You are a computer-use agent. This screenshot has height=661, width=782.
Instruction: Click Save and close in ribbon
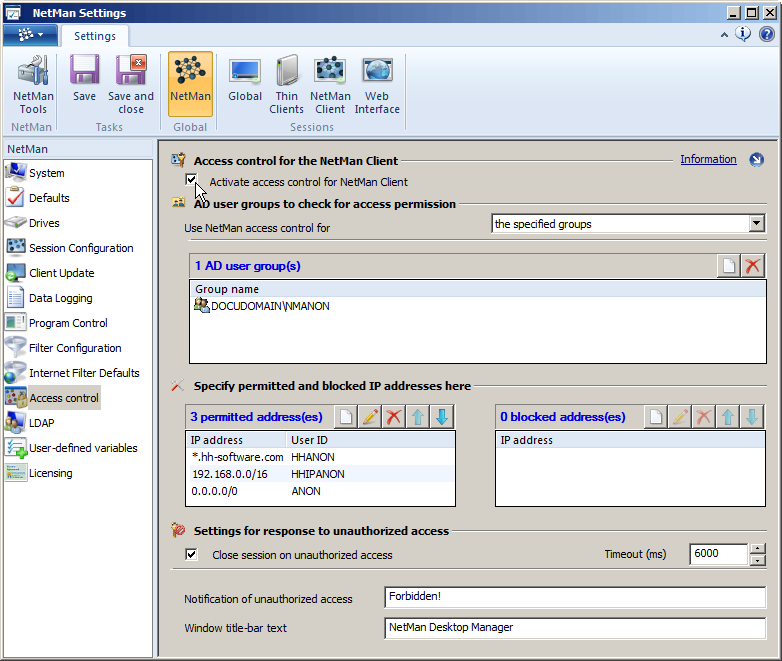(x=131, y=85)
